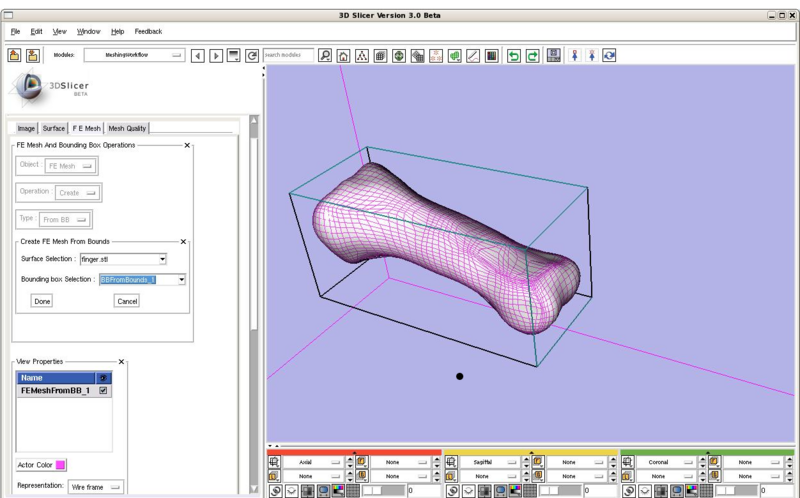
Task: Go to the next module with the right arrow
Action: tap(216, 55)
